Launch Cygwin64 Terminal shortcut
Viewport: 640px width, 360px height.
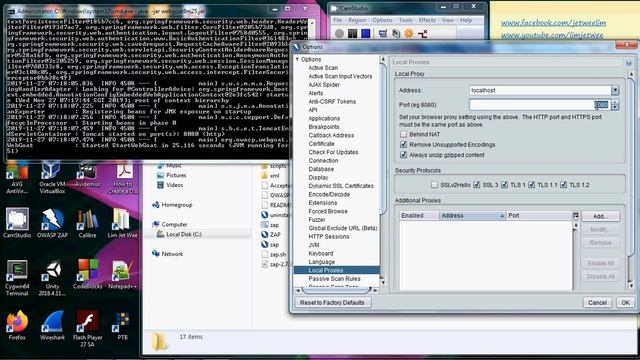tap(17, 278)
